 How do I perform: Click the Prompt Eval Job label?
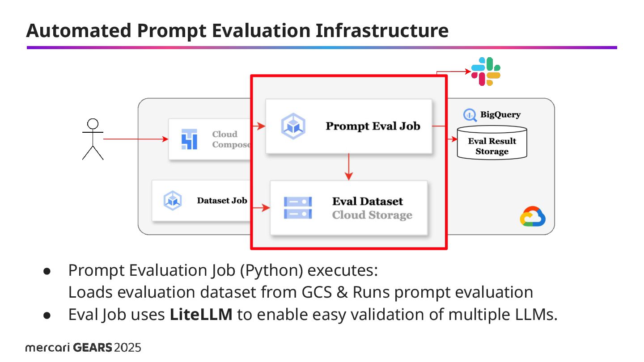[x=373, y=126]
